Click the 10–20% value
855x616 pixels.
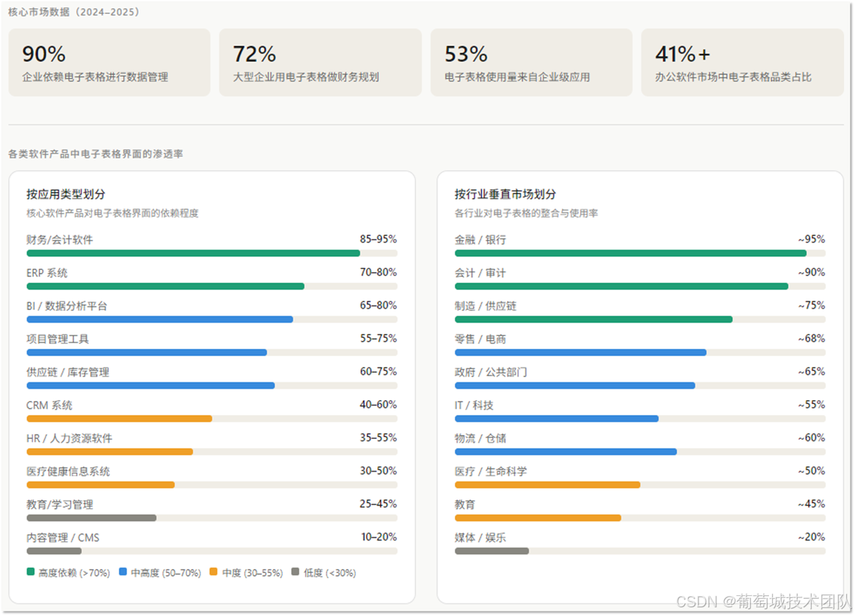click(379, 536)
